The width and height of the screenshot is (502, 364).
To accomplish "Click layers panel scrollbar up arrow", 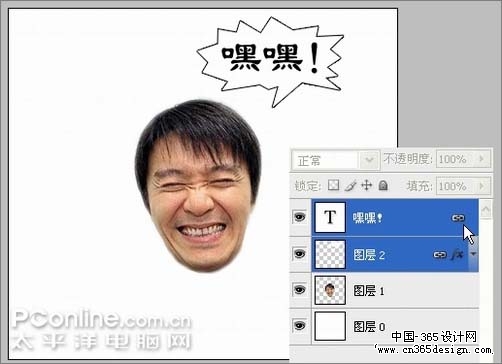I will coord(486,209).
